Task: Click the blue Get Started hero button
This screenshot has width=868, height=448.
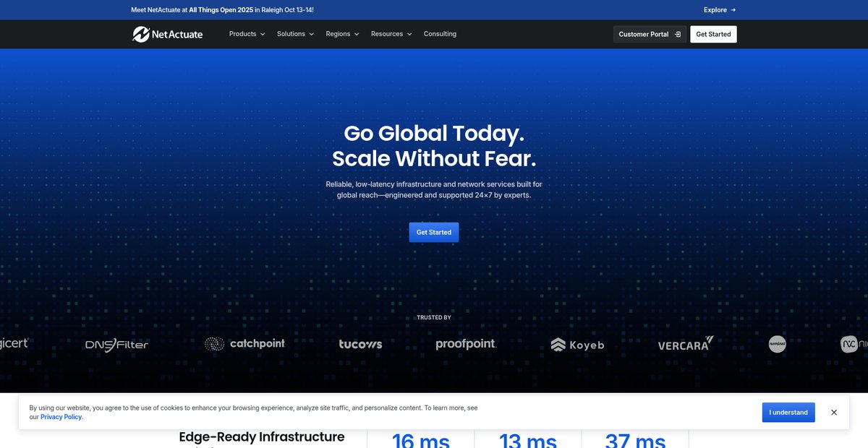Action: (434, 232)
